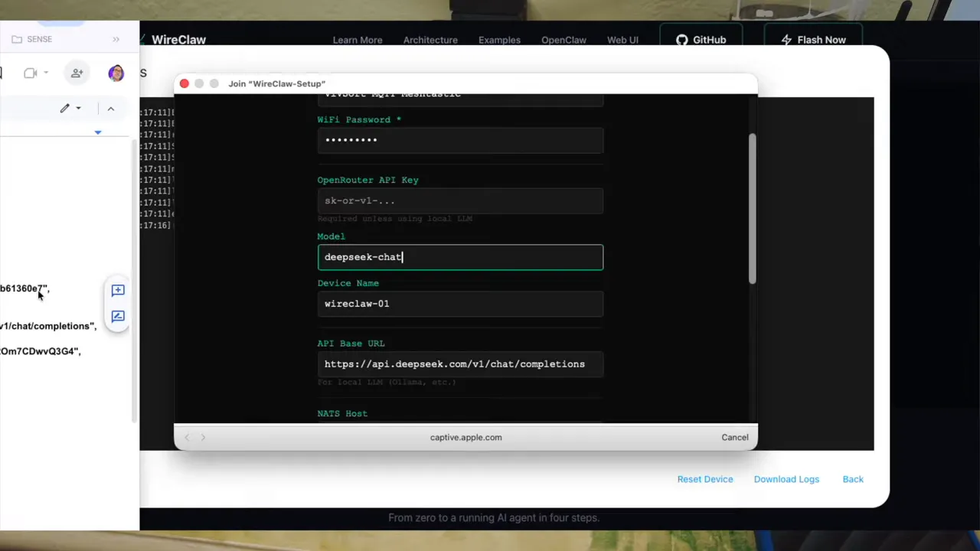Open the Web UI nav item
980x551 pixels.
[x=622, y=40]
